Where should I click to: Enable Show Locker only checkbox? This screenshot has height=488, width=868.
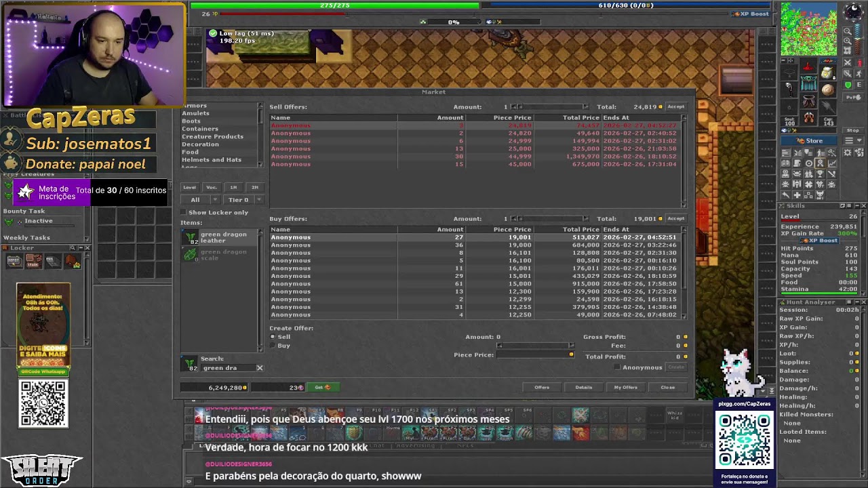[184, 213]
